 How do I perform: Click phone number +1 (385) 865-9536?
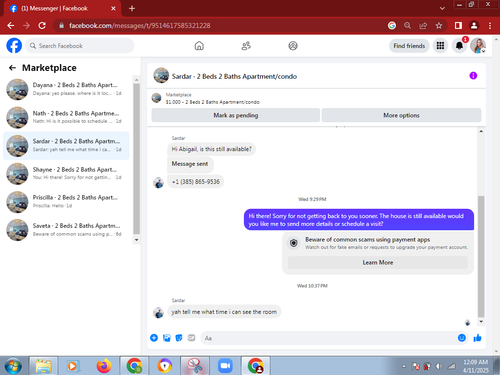click(x=196, y=182)
